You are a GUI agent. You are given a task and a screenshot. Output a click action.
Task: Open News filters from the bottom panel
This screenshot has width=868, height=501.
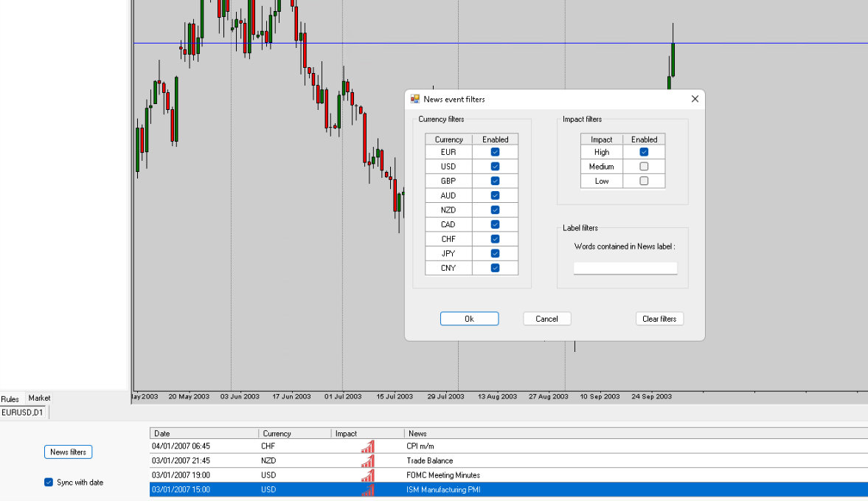[x=68, y=452]
